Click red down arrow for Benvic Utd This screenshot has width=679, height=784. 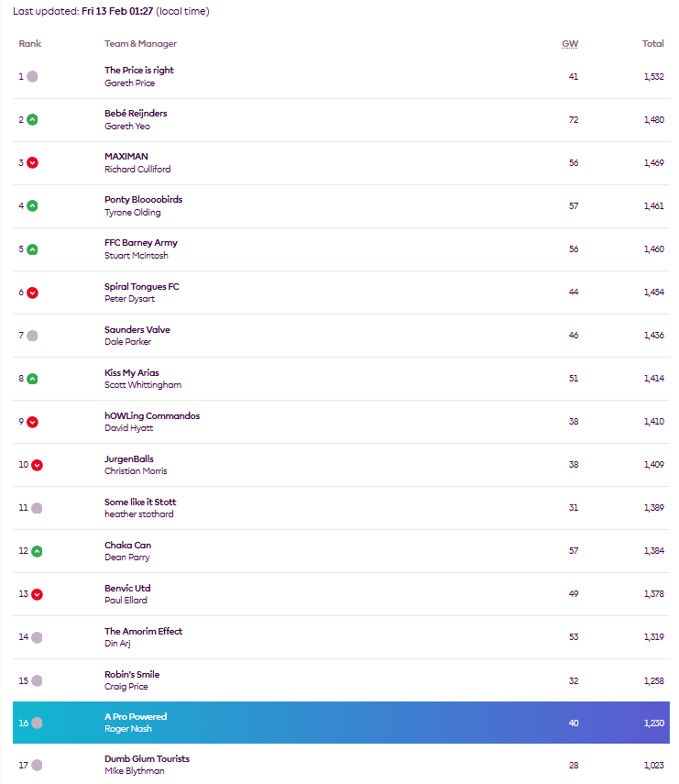pyautogui.click(x=37, y=594)
